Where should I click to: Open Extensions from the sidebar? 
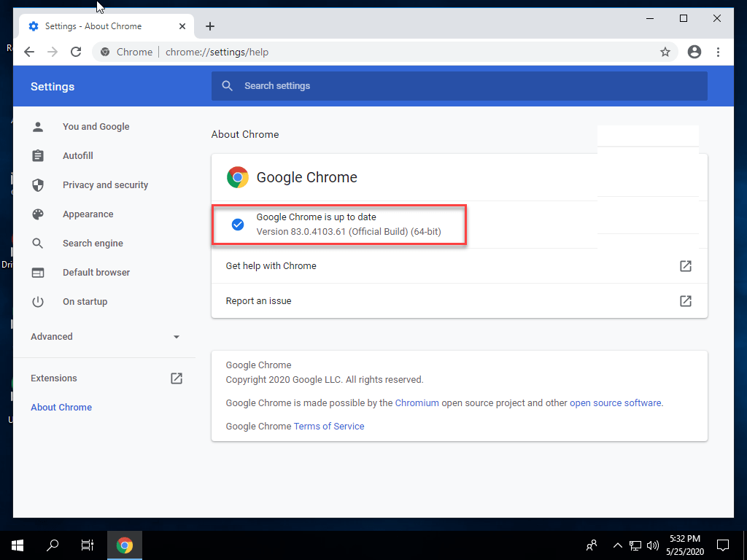coord(53,378)
